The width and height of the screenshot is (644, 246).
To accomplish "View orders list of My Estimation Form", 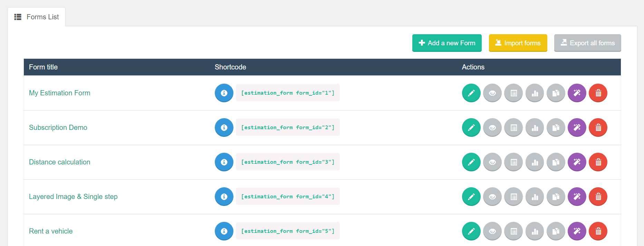I will [x=513, y=93].
